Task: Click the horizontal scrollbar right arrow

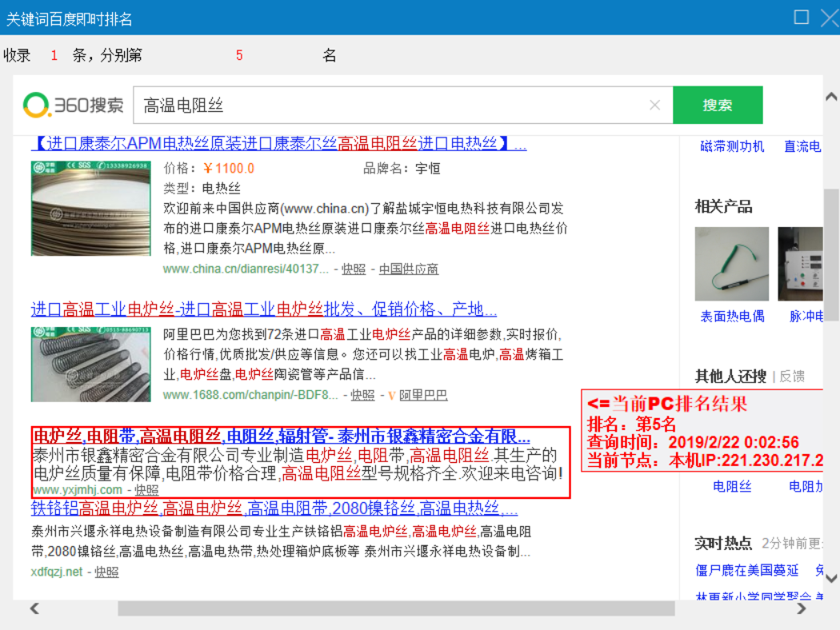Action: pos(802,608)
